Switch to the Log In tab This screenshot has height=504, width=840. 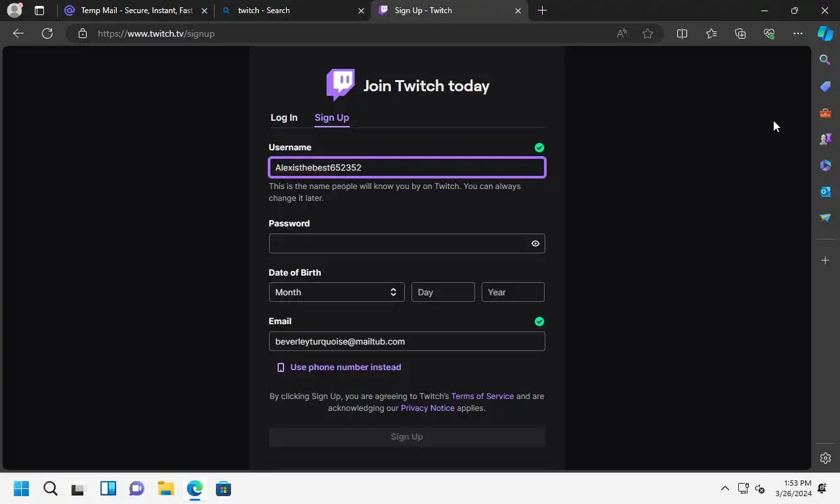283,117
